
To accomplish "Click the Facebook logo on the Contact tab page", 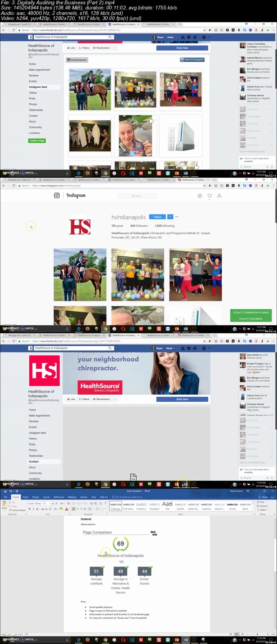I will tap(31, 348).
